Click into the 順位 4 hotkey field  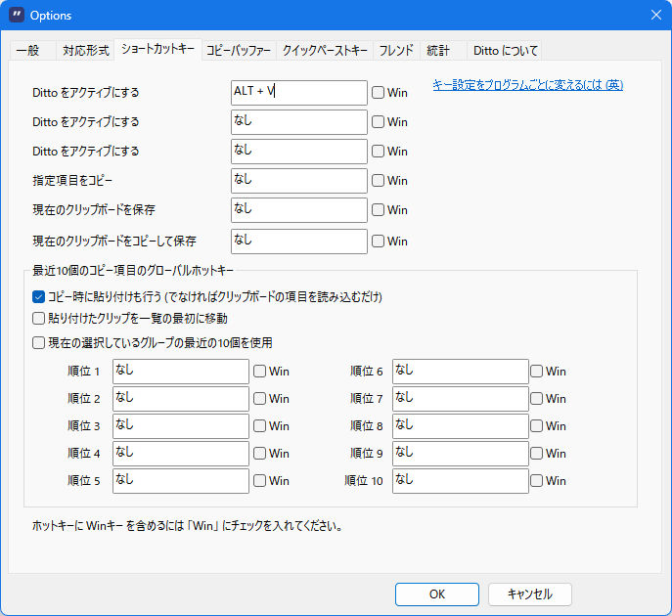point(180,454)
